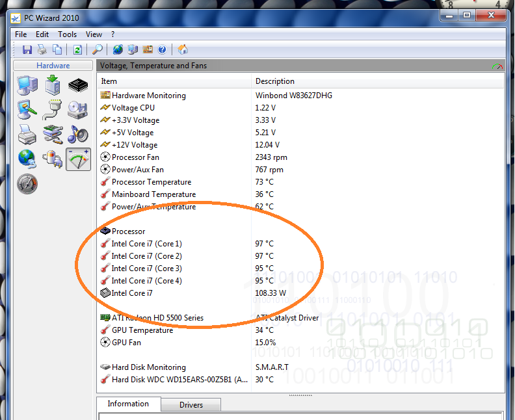Click the motherboard toolbar icon next to Help
515x420 pixels.
point(148,49)
